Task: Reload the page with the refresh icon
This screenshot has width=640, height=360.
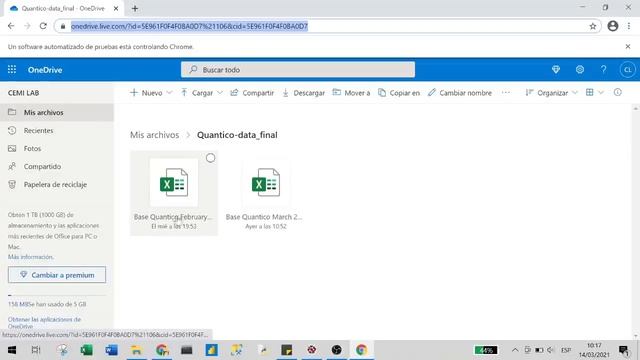Action: tap(43, 26)
